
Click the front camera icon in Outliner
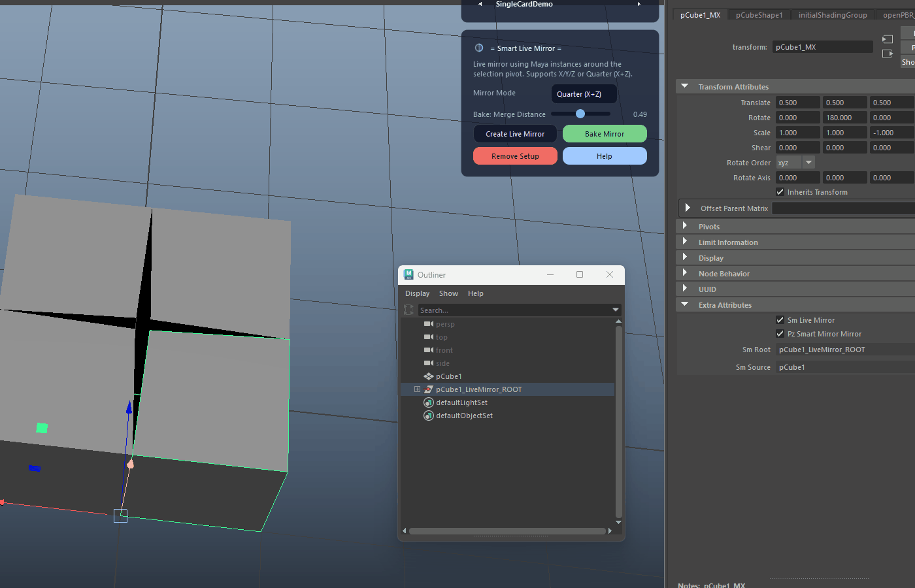pyautogui.click(x=429, y=350)
